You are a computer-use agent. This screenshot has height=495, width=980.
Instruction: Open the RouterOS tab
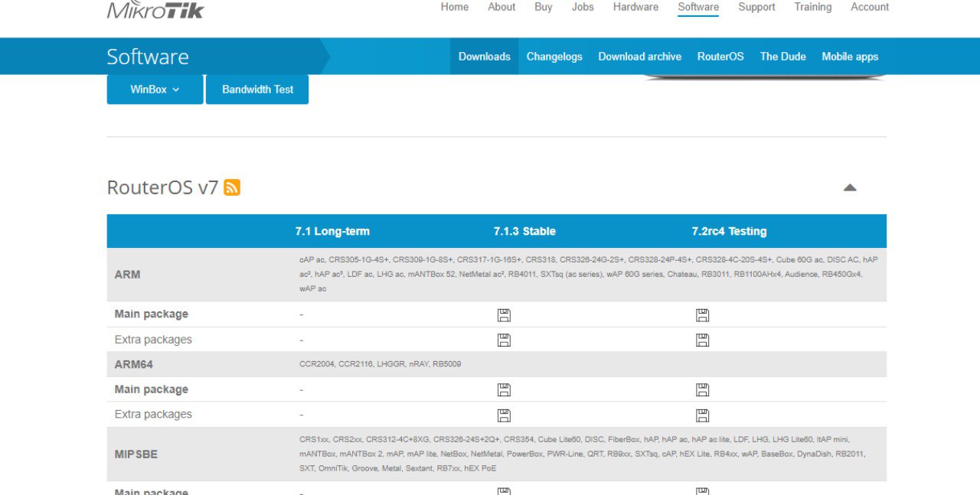(x=720, y=57)
